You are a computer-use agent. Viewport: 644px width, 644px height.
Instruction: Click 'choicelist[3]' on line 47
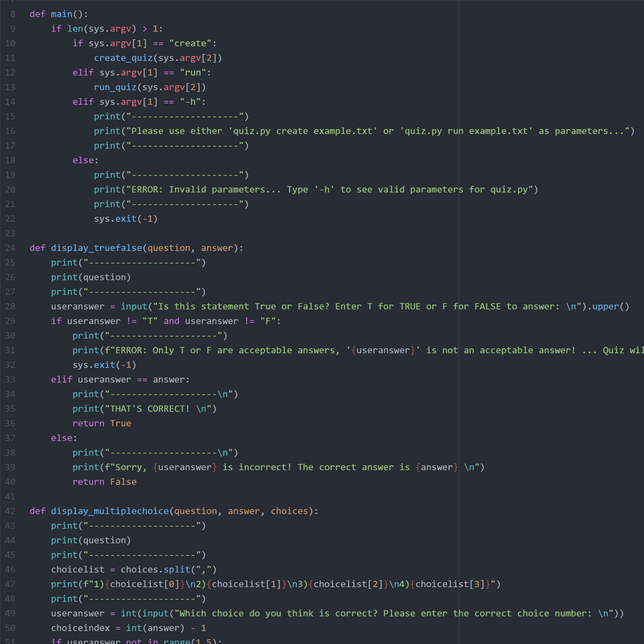click(x=450, y=585)
